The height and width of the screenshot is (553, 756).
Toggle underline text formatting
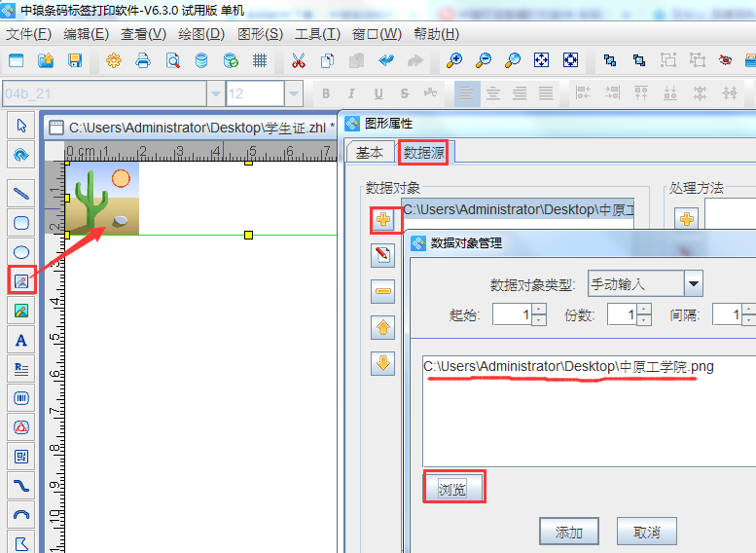[378, 93]
